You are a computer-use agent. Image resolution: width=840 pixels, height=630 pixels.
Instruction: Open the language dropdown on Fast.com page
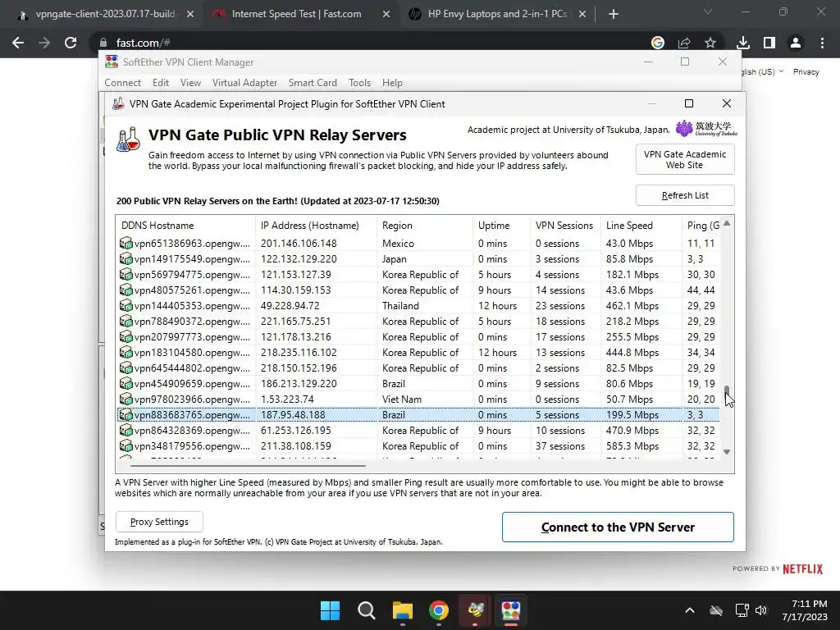point(762,71)
